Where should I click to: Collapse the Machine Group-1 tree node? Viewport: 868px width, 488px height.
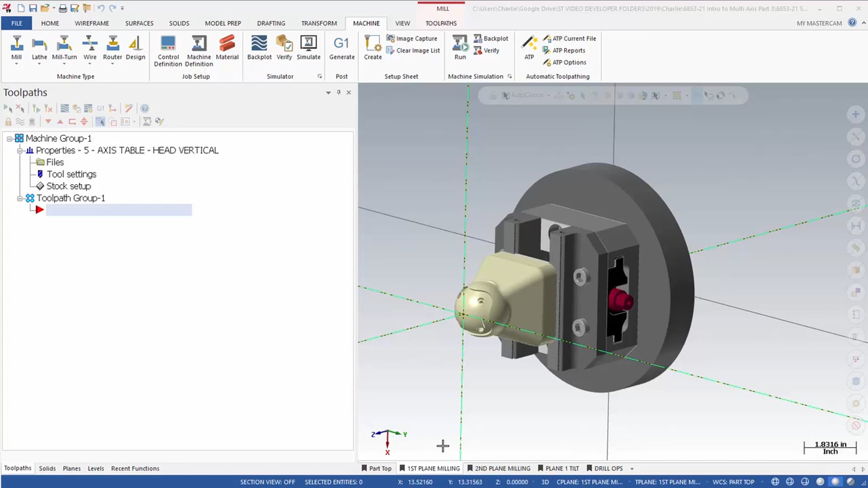pyautogui.click(x=8, y=138)
